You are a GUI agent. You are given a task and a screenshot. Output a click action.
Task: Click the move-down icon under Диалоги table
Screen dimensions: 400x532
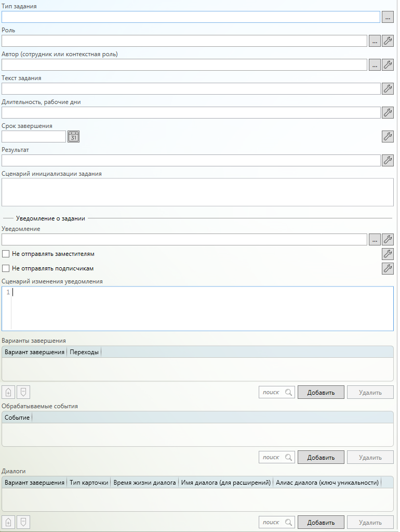tap(23, 522)
